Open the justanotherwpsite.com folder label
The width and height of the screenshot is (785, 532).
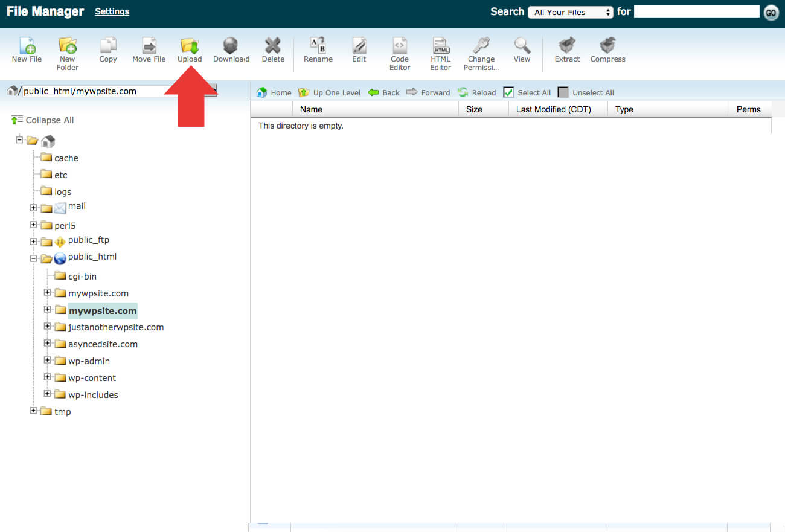tap(116, 327)
